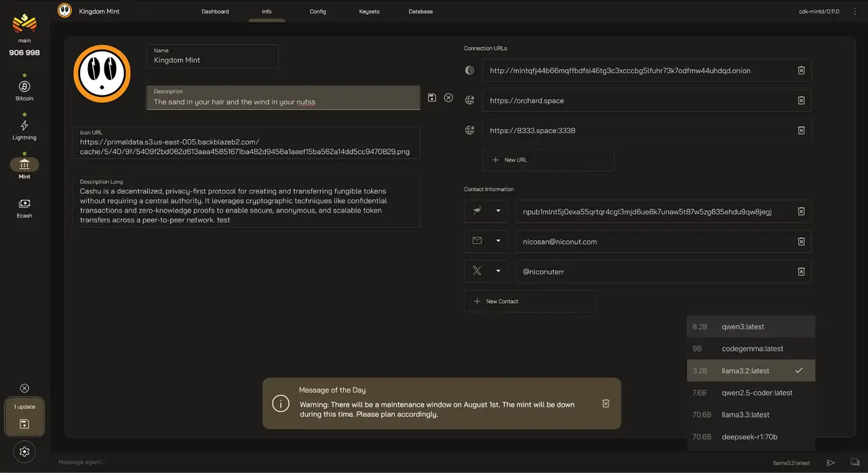Switch to the Dashboard tab

pyautogui.click(x=215, y=12)
